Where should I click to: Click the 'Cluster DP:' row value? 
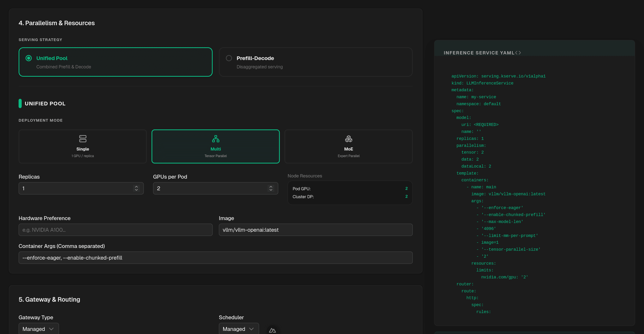[x=407, y=196]
